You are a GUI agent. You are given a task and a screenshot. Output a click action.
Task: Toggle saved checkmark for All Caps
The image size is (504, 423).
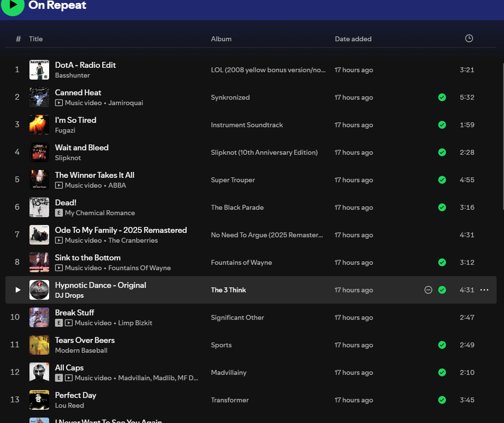tap(442, 372)
